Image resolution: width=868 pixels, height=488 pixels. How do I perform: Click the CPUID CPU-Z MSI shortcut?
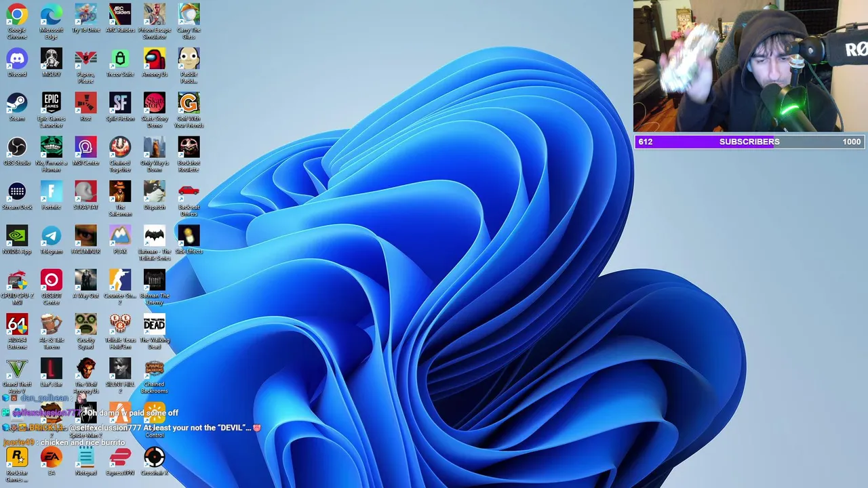(x=17, y=287)
